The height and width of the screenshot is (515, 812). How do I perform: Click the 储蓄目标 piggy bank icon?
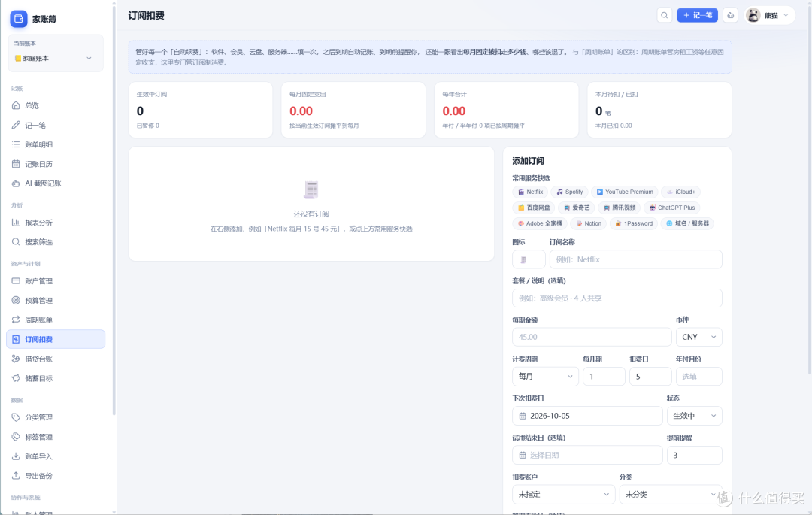[x=16, y=378]
